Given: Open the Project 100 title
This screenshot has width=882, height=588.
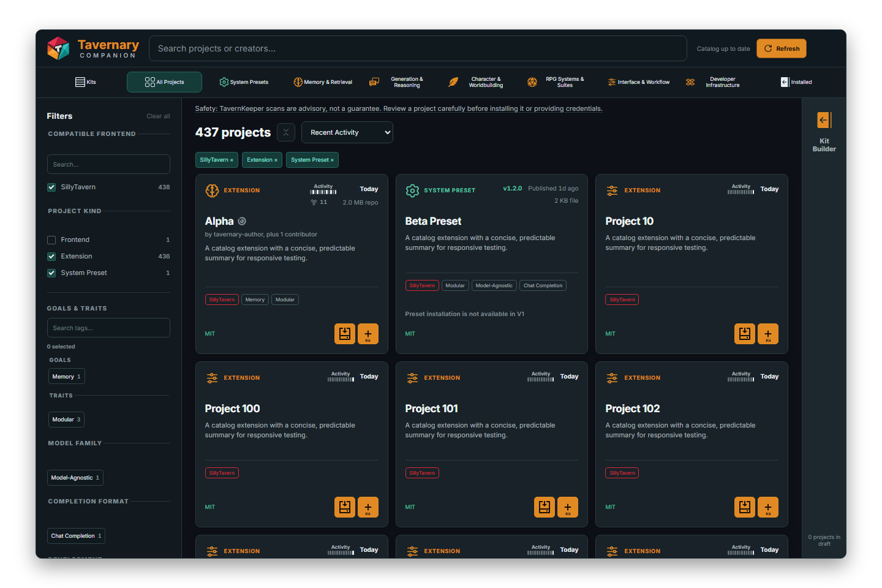Looking at the screenshot, I should coord(232,409).
